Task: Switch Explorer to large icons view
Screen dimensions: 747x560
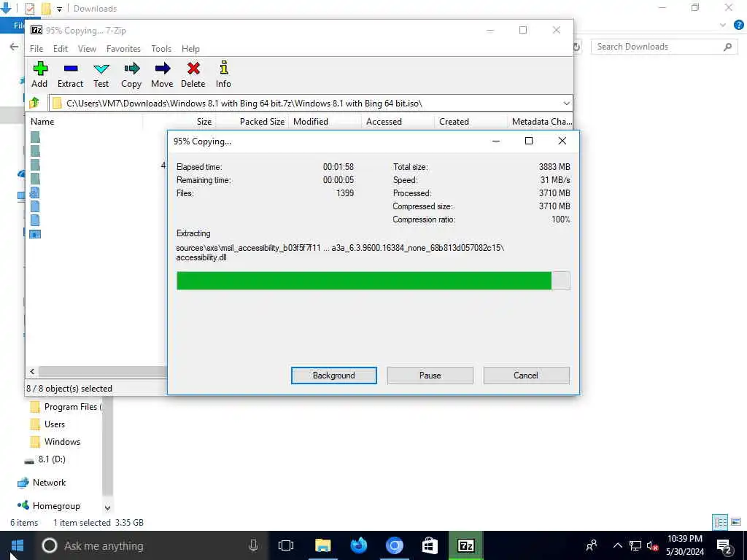Action: point(736,522)
